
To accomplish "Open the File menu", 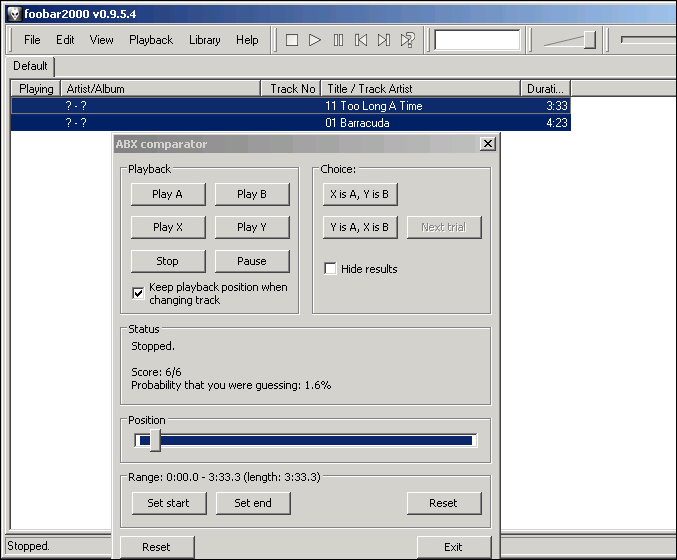I will pyautogui.click(x=32, y=40).
